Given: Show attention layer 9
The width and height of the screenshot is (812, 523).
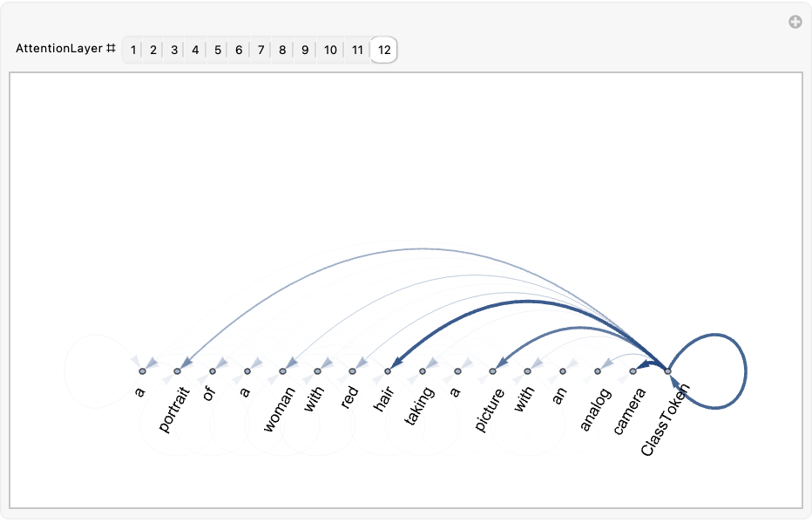Looking at the screenshot, I should (x=304, y=50).
